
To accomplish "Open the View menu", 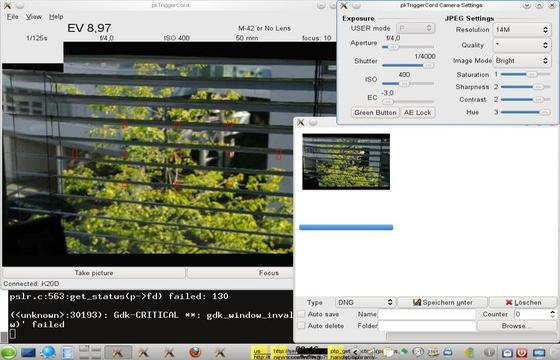I will click(34, 16).
